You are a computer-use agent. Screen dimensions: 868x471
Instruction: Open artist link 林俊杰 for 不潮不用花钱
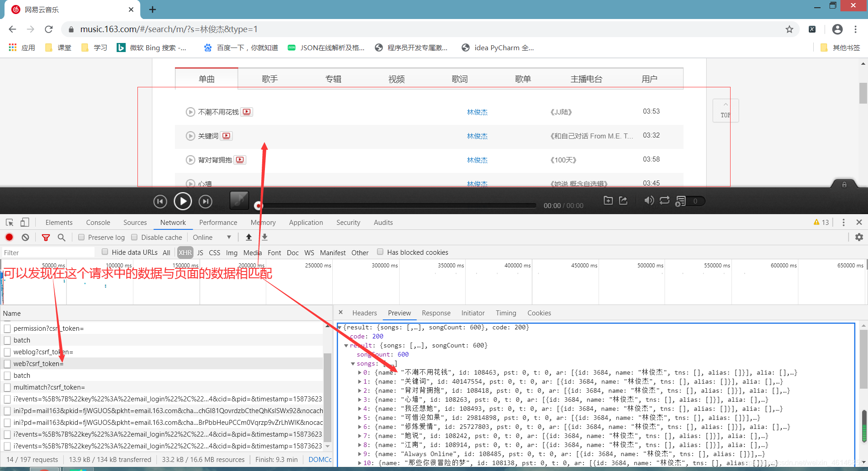(477, 112)
